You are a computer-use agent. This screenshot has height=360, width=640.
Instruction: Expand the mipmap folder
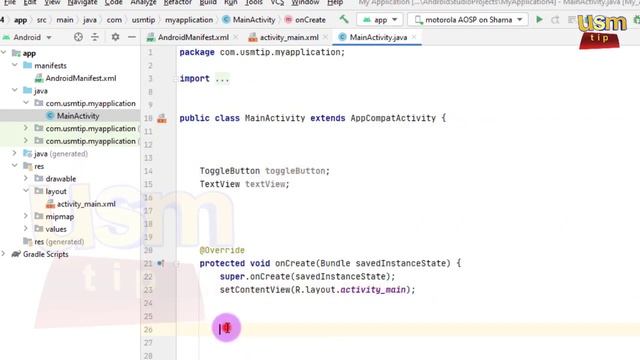26,216
